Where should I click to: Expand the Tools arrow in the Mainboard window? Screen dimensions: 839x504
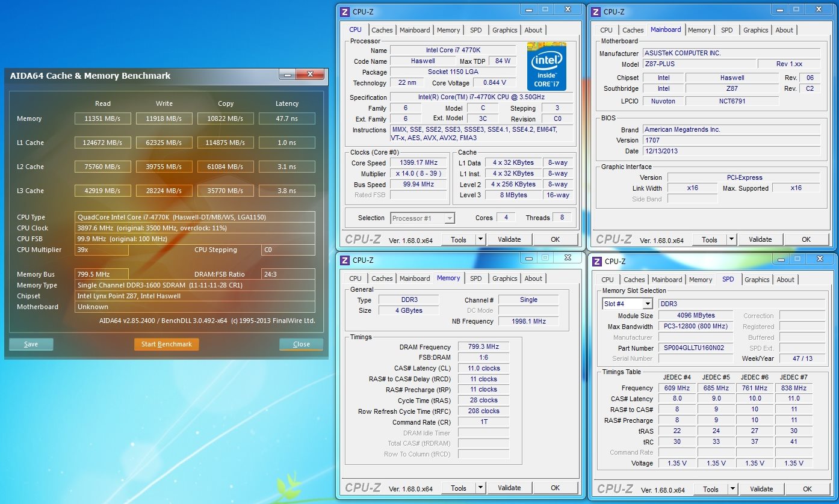coord(731,239)
